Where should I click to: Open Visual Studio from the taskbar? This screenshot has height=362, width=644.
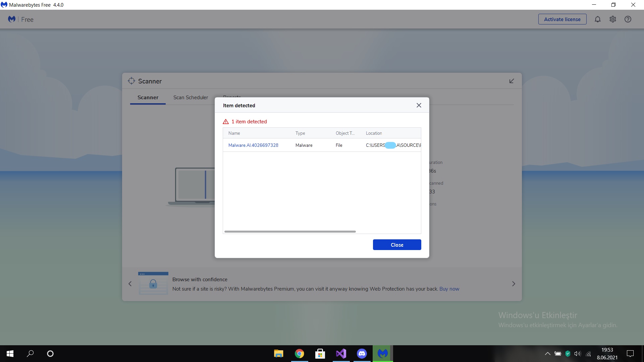coord(341,354)
